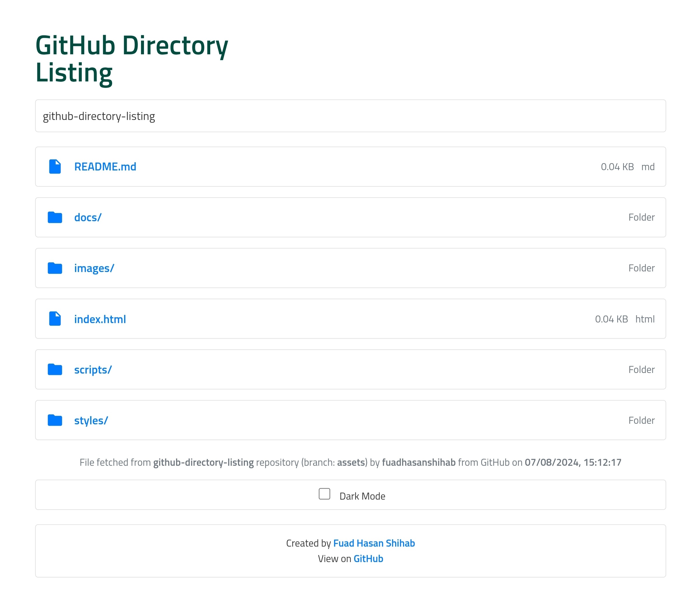Open the scripts/ folder link

click(93, 370)
